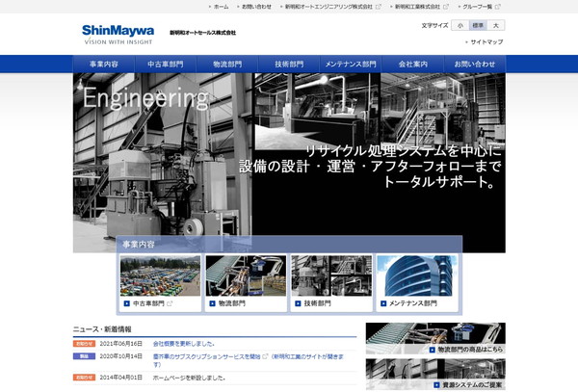
Task: Click the お知らせ tag dated 2021年06月16日
Action: [x=84, y=344]
